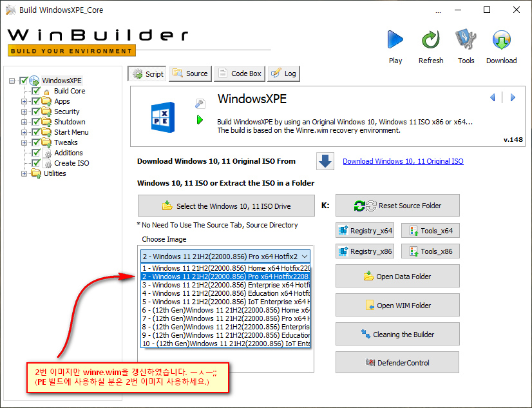
Task: Expand the Utilities tree node
Action: pyautogui.click(x=24, y=174)
